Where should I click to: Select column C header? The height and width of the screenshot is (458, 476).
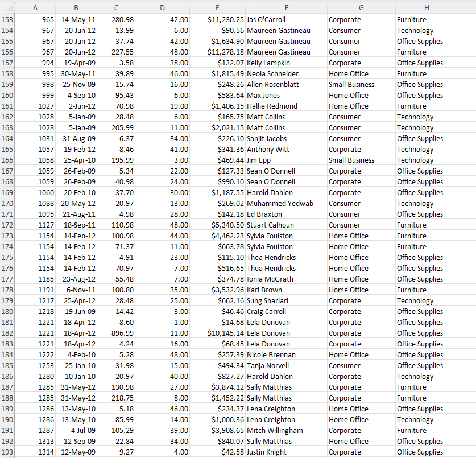(116, 8)
